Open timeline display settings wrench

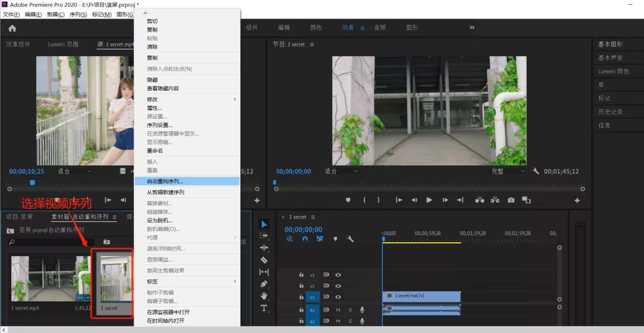click(x=351, y=239)
